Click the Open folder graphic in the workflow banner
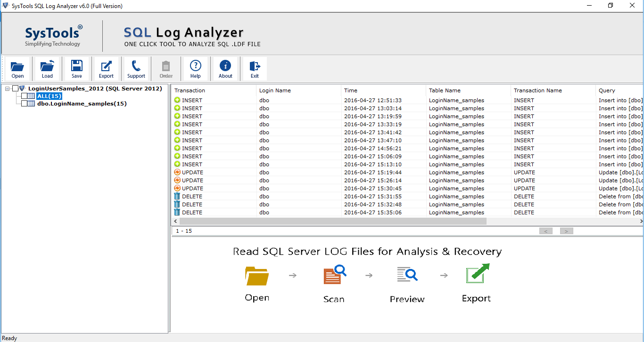Image resolution: width=644 pixels, height=342 pixels. [257, 276]
